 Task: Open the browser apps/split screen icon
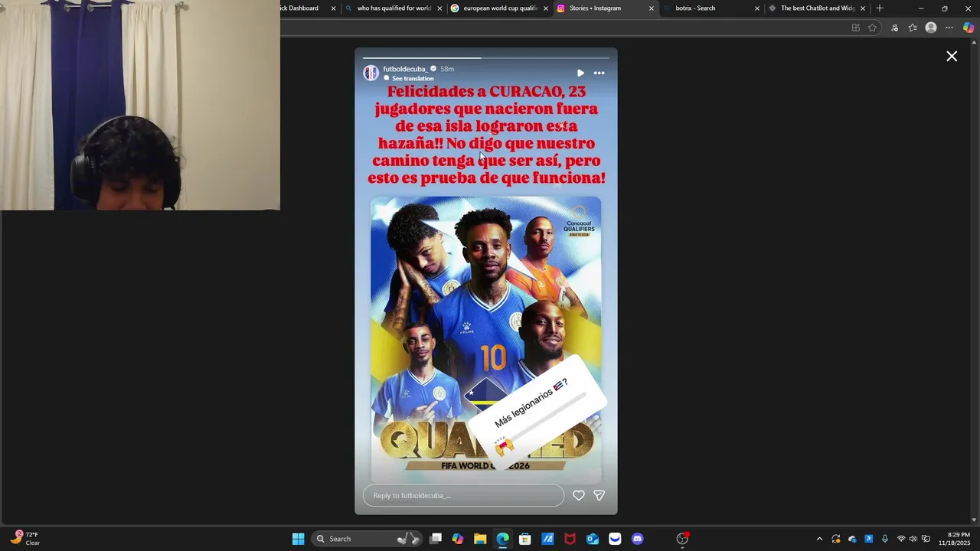point(855,28)
